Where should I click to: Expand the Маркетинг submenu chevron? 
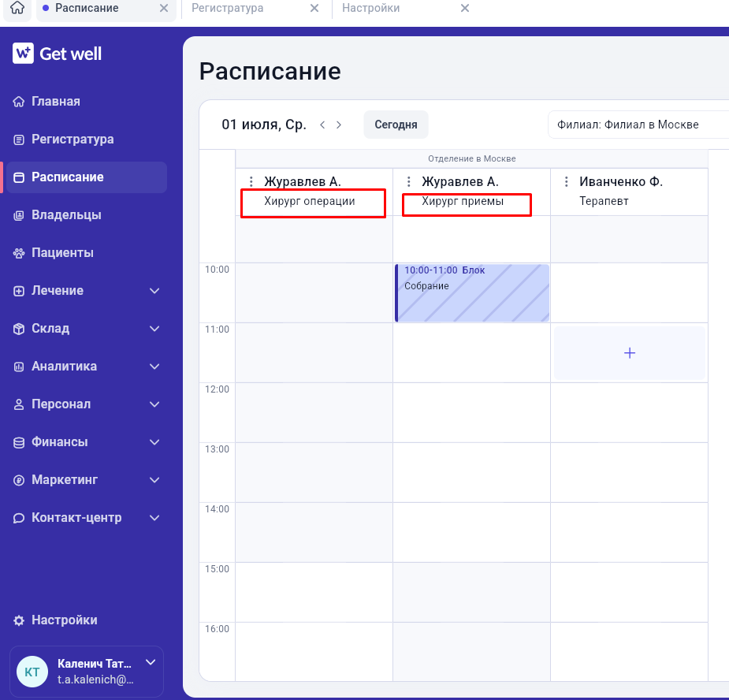pyautogui.click(x=154, y=480)
